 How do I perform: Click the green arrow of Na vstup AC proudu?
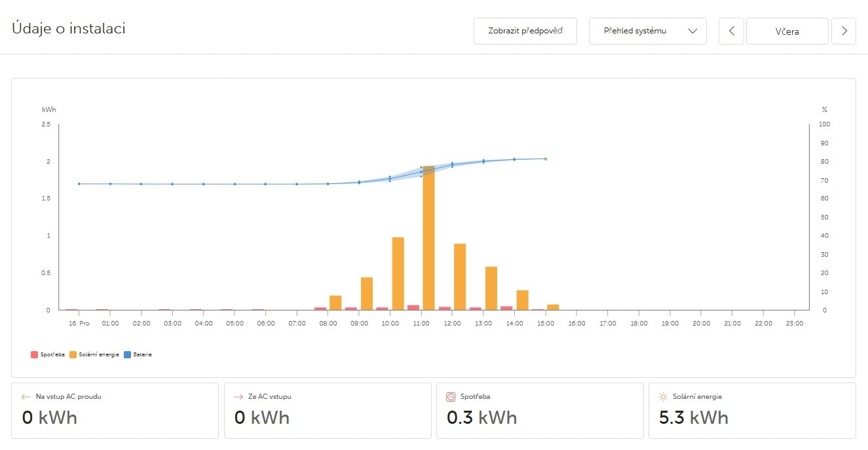click(26, 396)
